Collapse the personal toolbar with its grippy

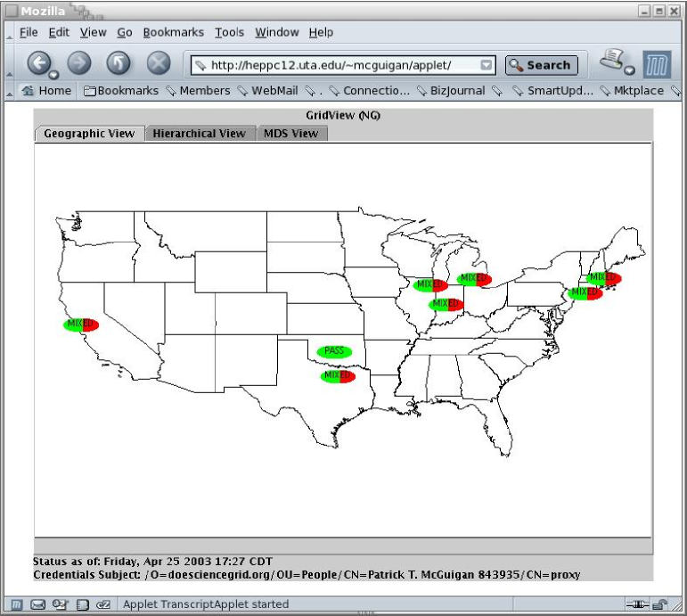10,91
